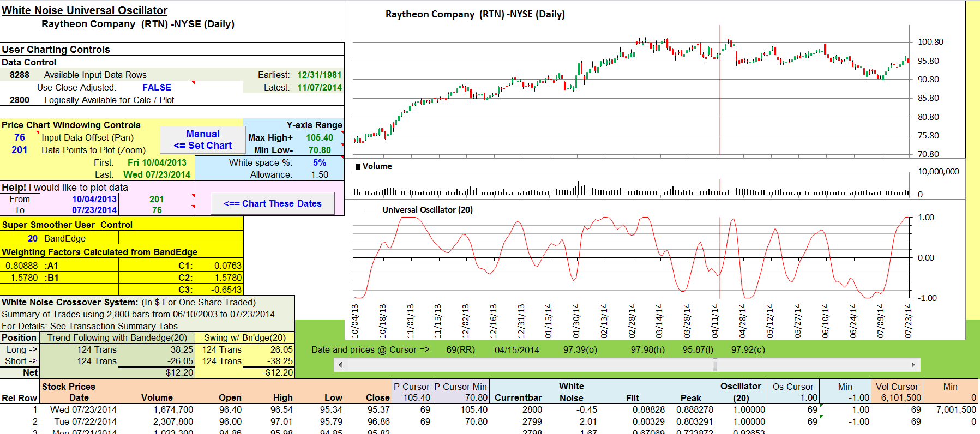Image resolution: width=980 pixels, height=434 pixels.
Task: Select the volume cell 1,674,700
Action: [x=173, y=409]
